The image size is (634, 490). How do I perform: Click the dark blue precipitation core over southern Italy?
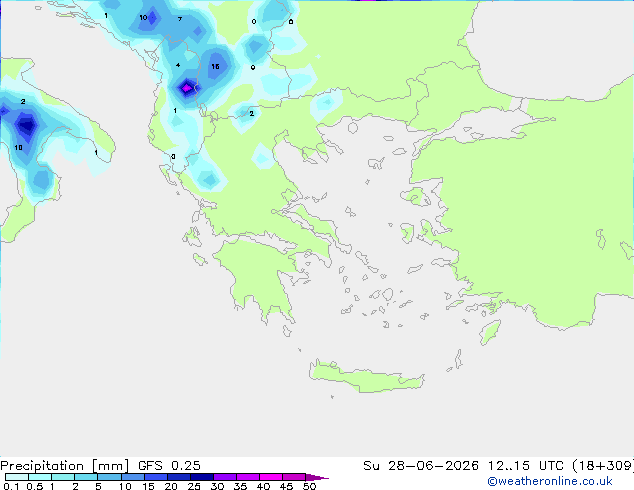tap(27, 126)
